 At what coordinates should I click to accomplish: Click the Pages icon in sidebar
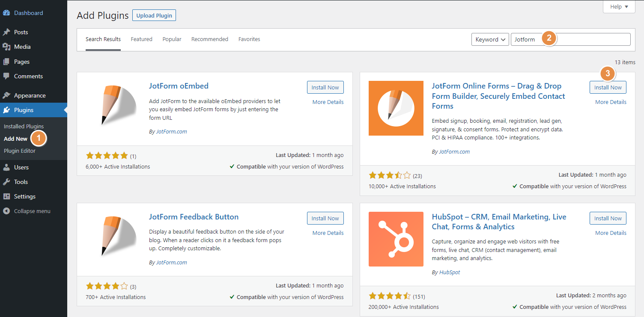[x=6, y=62]
